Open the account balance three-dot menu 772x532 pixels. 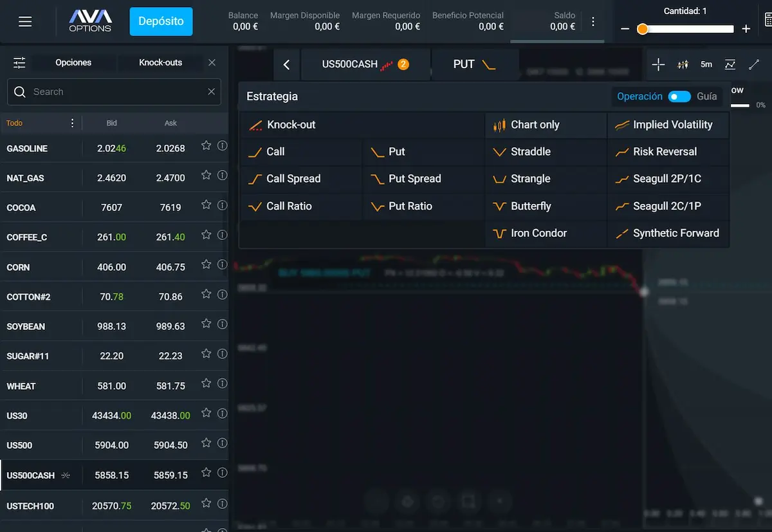point(593,21)
